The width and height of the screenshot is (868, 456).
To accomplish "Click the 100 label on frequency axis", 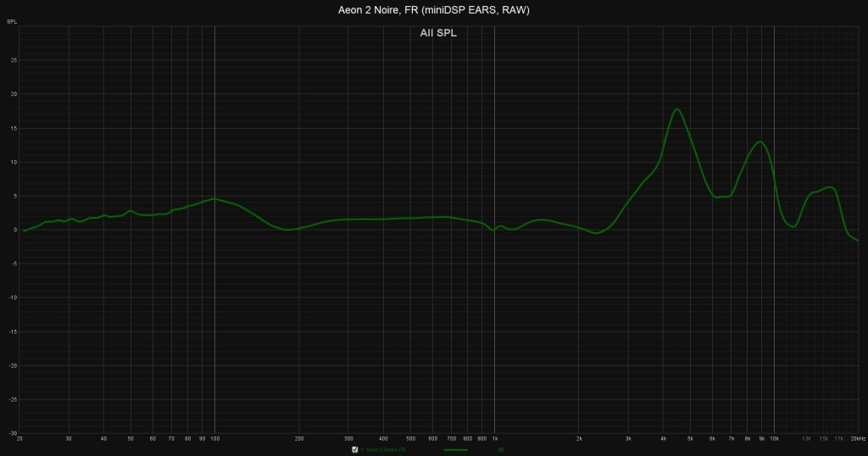I will pos(214,438).
